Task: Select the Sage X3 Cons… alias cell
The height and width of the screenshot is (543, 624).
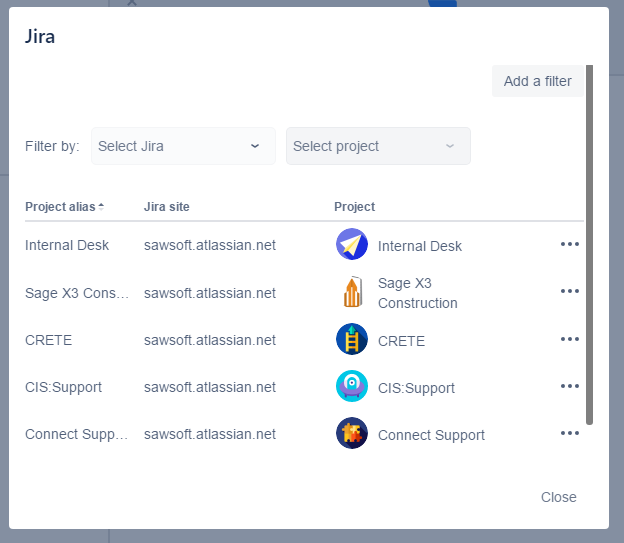Action: click(x=77, y=293)
